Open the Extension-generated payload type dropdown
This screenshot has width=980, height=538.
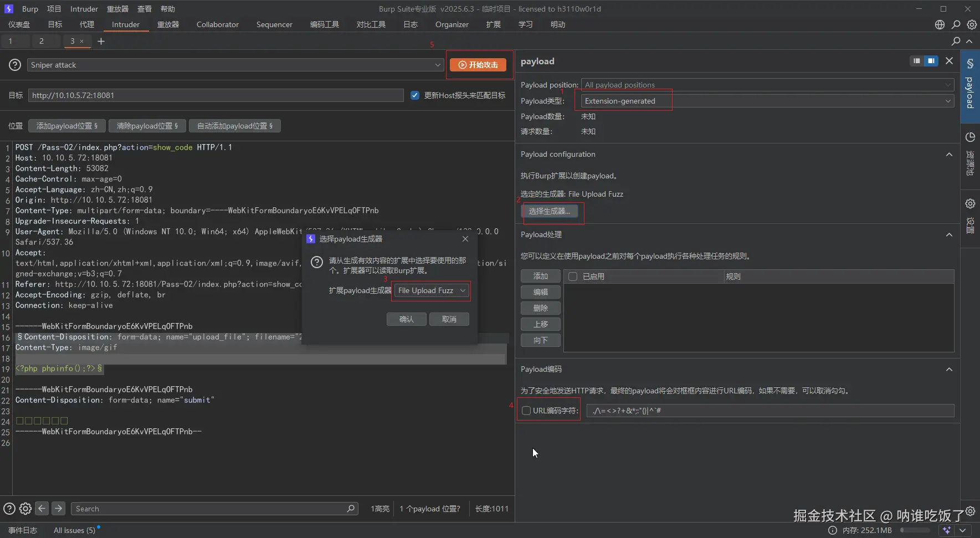767,101
